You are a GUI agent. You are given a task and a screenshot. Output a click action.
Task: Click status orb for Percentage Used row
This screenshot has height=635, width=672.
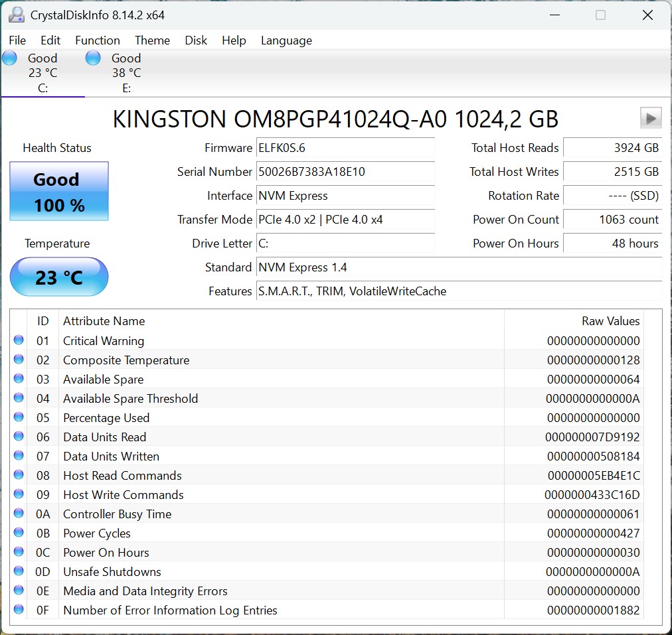click(19, 417)
